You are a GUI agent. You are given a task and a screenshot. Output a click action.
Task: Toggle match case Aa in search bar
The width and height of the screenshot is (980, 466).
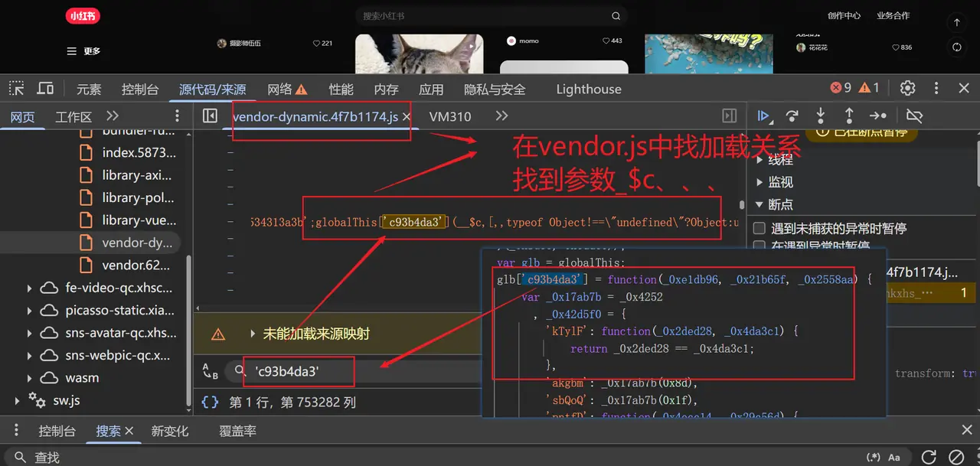894,457
